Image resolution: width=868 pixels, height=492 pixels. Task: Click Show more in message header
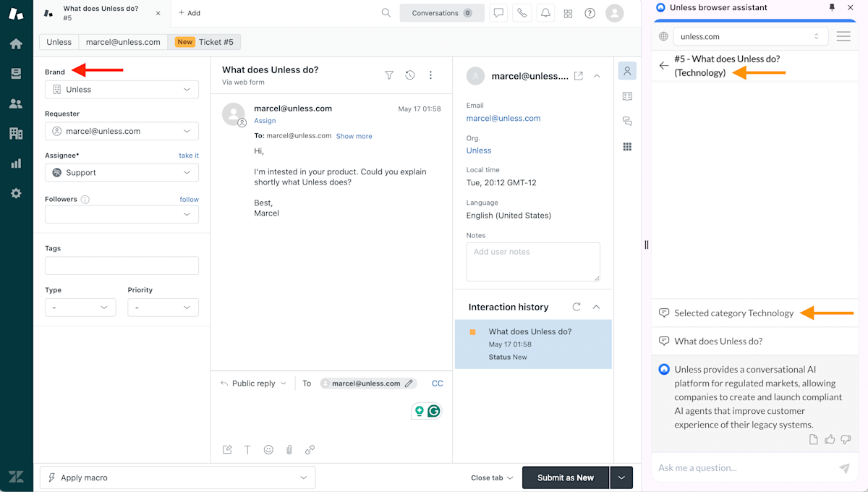click(354, 136)
